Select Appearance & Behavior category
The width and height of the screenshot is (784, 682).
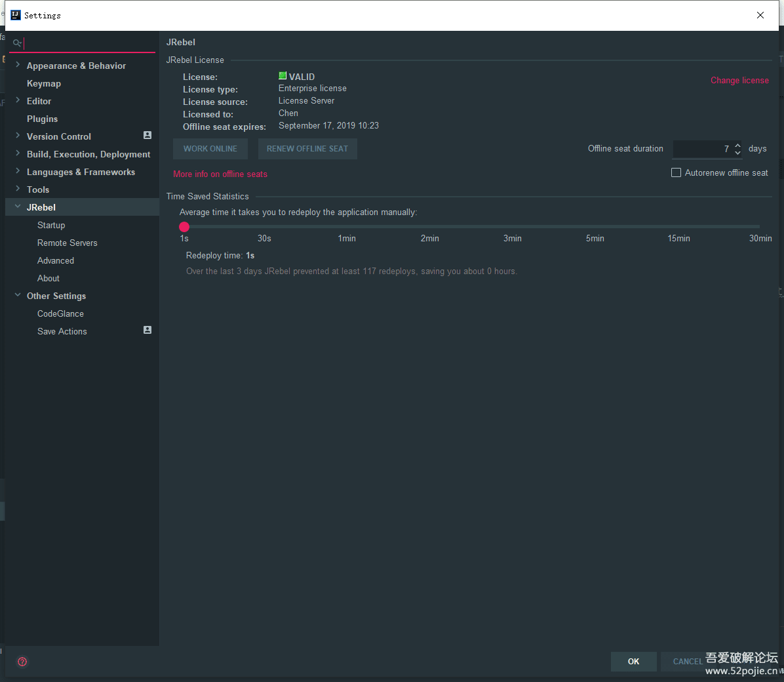pyautogui.click(x=76, y=66)
